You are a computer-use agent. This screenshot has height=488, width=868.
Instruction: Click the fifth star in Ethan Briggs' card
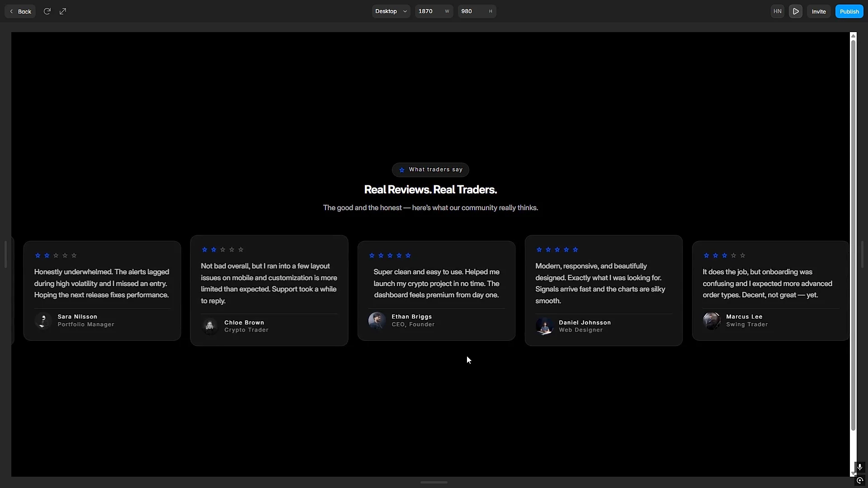pyautogui.click(x=408, y=256)
